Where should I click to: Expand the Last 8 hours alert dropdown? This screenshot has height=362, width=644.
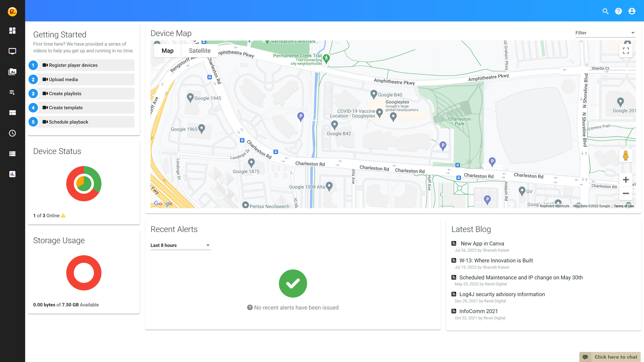tap(180, 245)
